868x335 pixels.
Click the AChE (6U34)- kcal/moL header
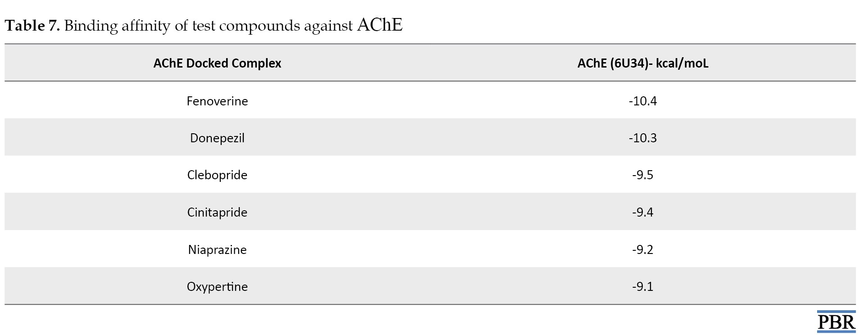click(643, 63)
